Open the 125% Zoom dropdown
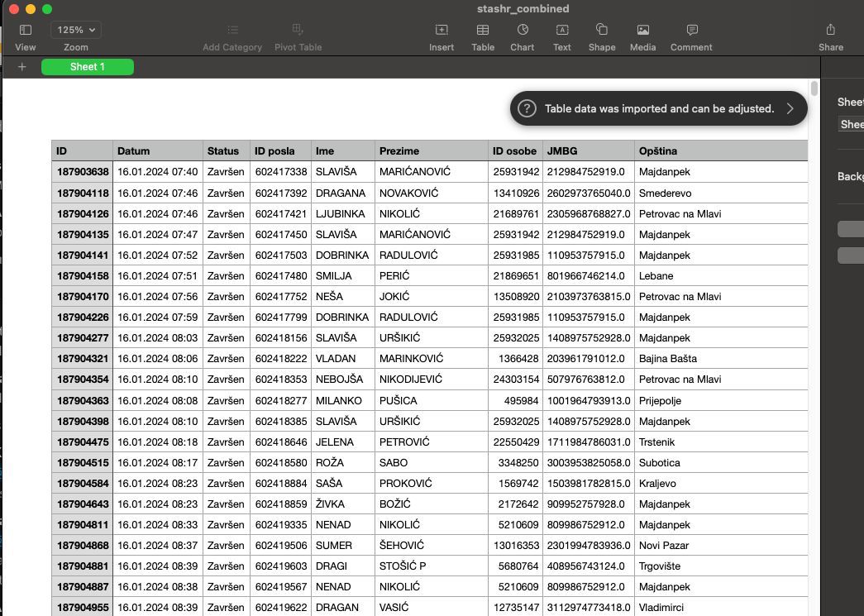Image resolution: width=864 pixels, height=616 pixels. pyautogui.click(x=74, y=29)
